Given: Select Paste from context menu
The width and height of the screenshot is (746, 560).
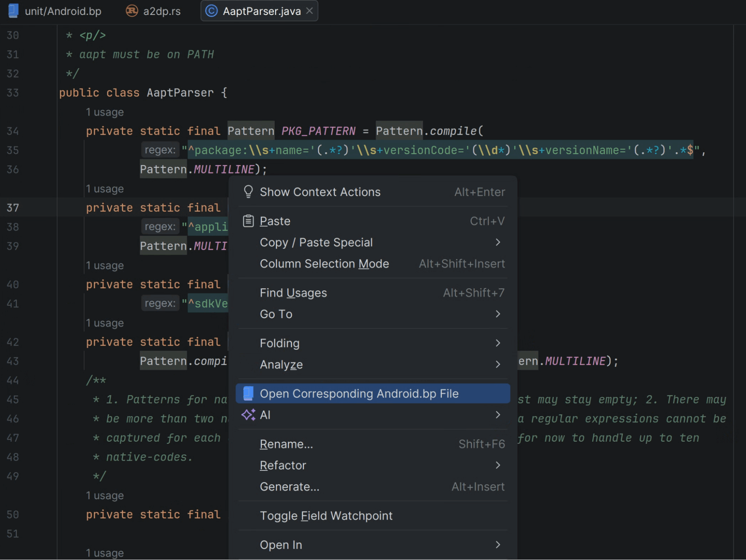Looking at the screenshot, I should click(373, 221).
